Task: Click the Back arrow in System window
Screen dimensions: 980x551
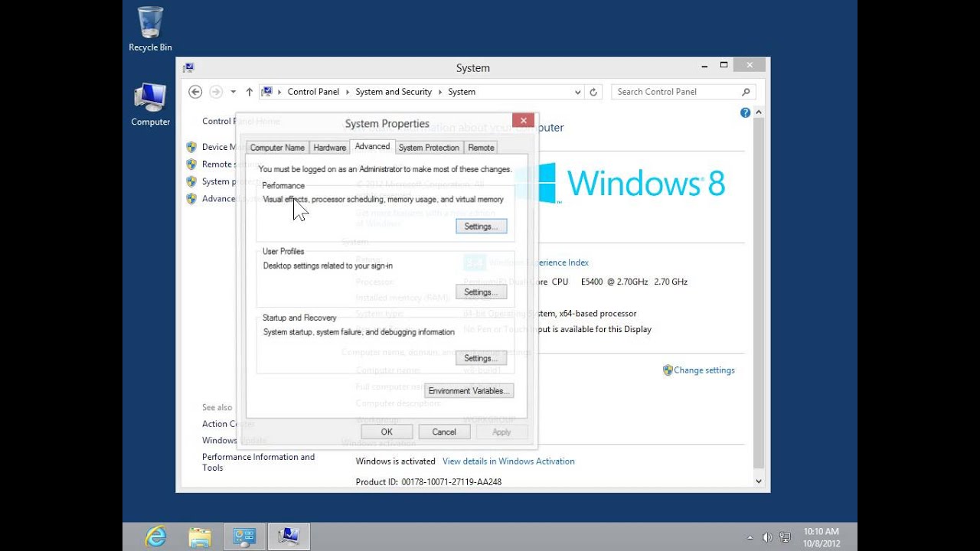Action: (195, 92)
